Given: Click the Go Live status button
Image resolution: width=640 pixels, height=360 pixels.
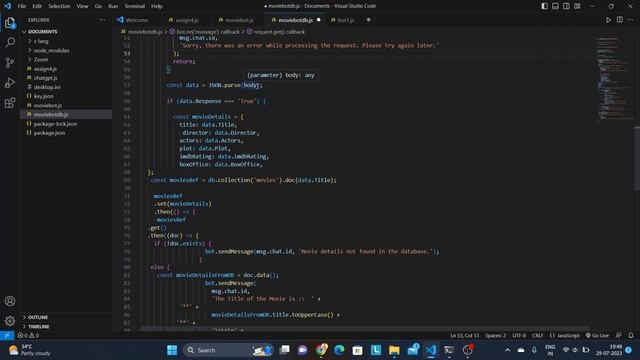Looking at the screenshot, I should tap(597, 336).
